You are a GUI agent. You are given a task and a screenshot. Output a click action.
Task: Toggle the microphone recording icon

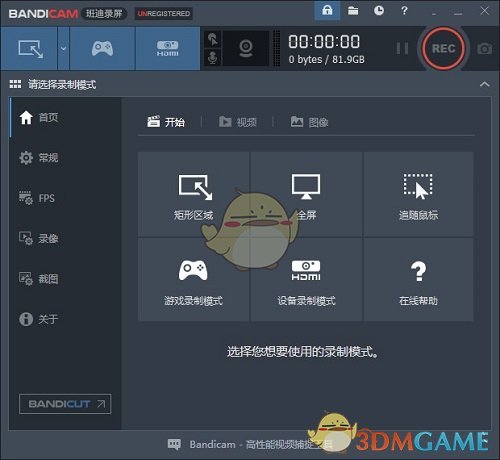pyautogui.click(x=213, y=57)
